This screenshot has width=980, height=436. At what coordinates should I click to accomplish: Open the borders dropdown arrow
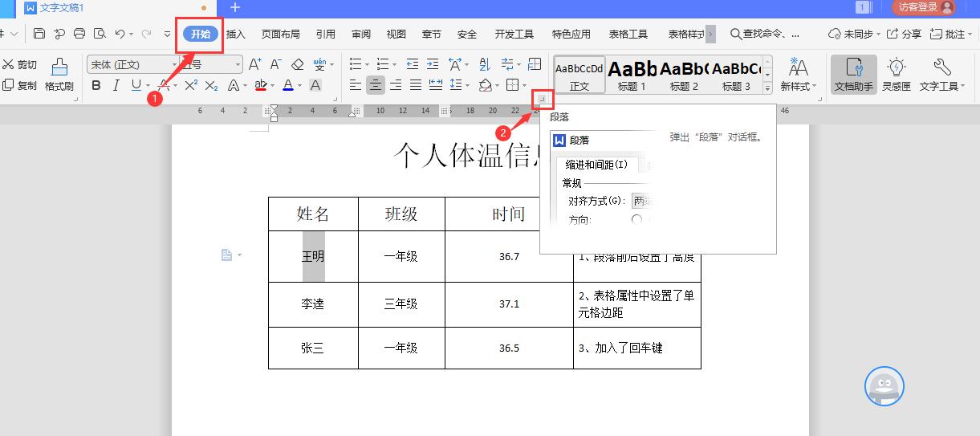click(x=523, y=86)
